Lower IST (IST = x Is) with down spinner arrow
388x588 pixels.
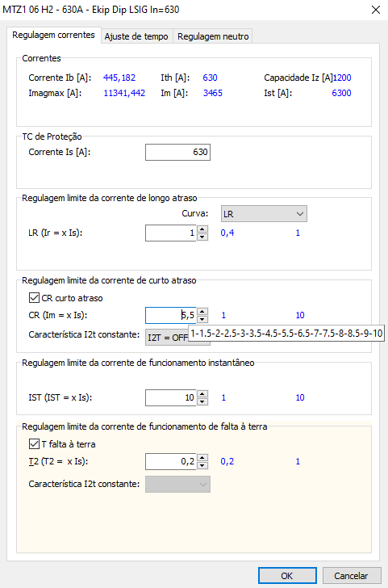pyautogui.click(x=202, y=401)
